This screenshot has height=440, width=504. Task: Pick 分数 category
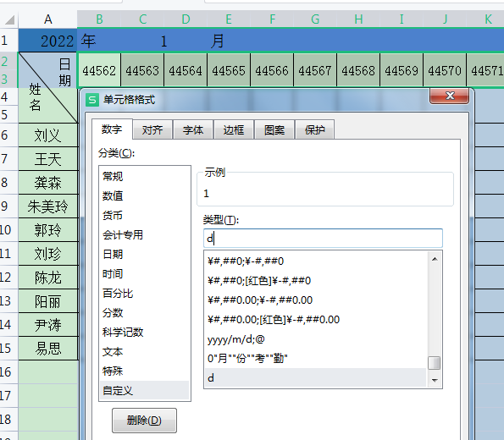tap(145, 313)
